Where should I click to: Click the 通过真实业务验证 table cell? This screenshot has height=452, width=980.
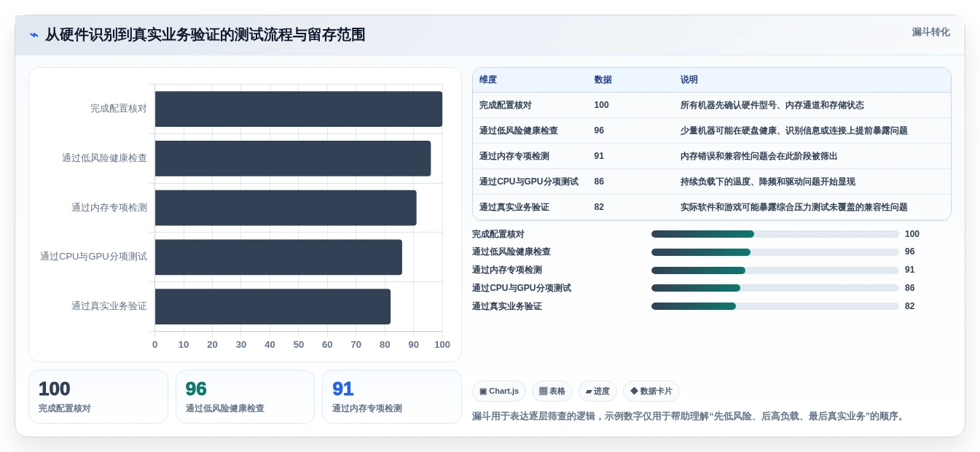click(x=514, y=207)
